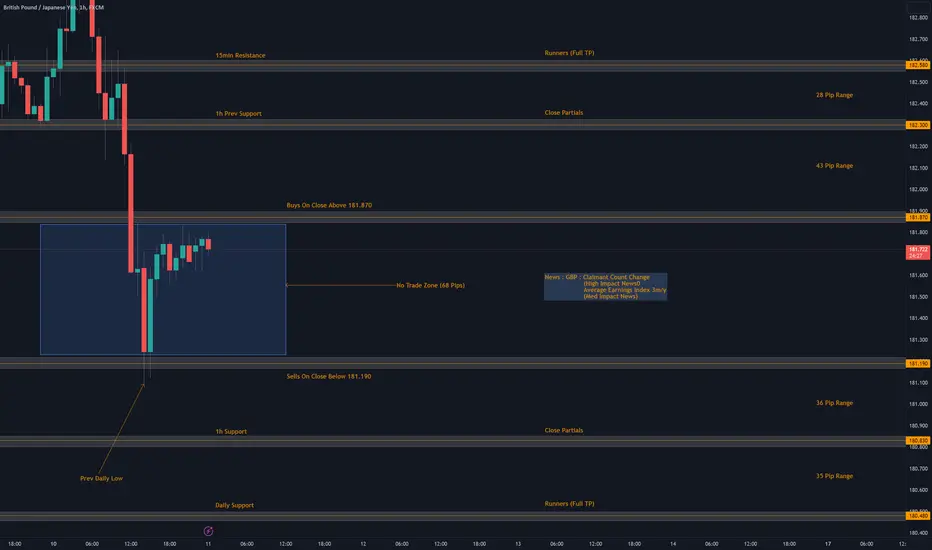Click the '13' date on the time axis

(518, 543)
